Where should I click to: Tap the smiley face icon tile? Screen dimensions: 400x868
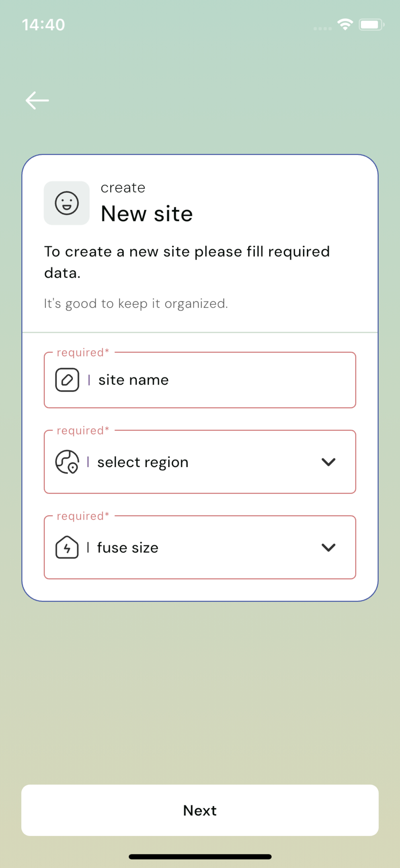[x=67, y=203]
